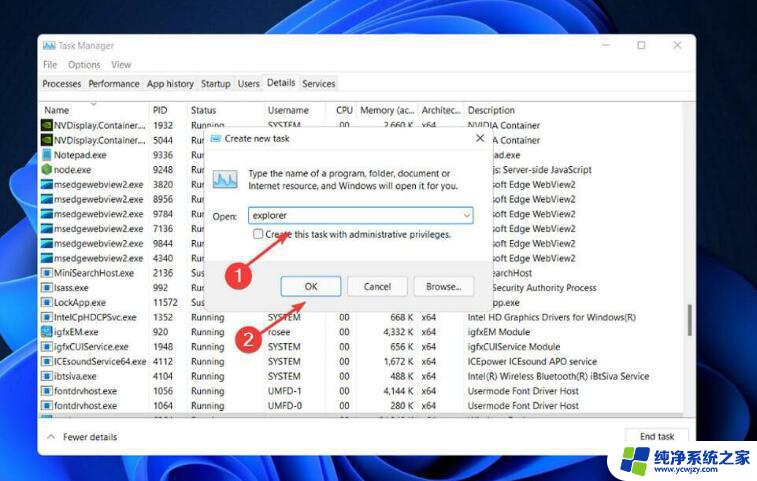Click msedgewebview2.exe icon for PID 8956
The height and width of the screenshot is (481, 757).
click(x=46, y=199)
